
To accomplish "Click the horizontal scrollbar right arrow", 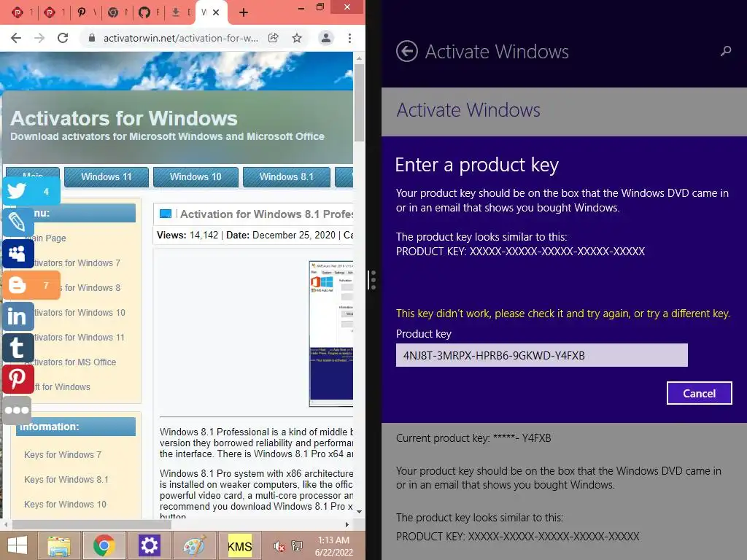I will 347,524.
